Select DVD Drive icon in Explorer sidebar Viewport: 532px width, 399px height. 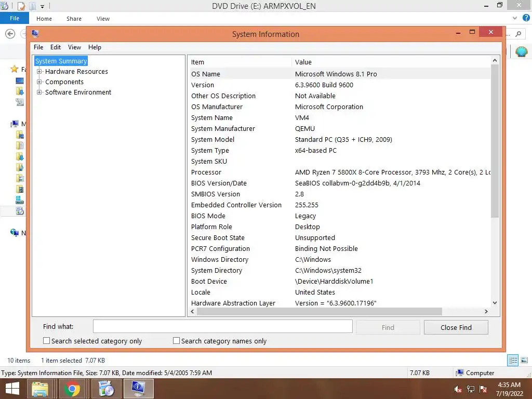[x=20, y=211]
